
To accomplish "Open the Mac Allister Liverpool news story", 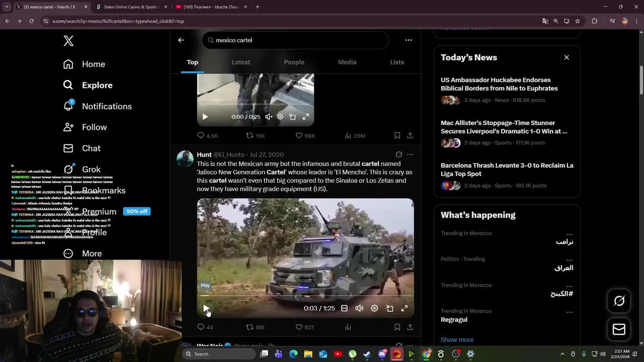I will click(x=507, y=132).
